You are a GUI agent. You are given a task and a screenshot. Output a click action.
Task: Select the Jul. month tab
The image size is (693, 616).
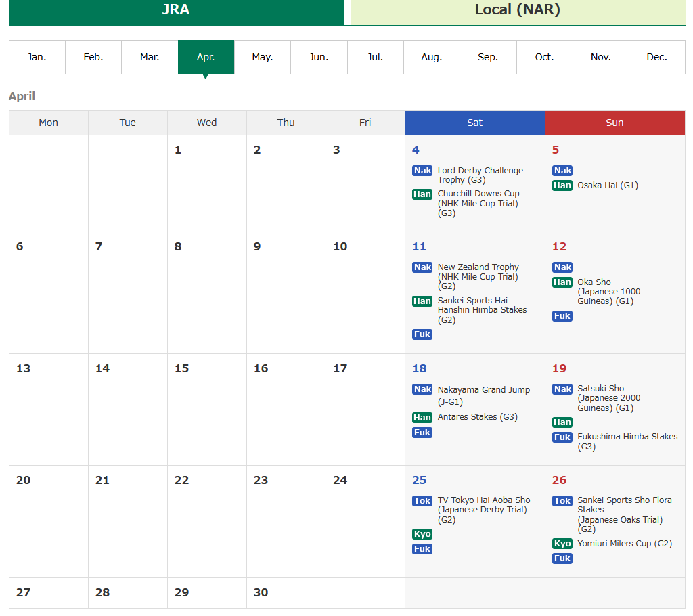click(x=375, y=57)
